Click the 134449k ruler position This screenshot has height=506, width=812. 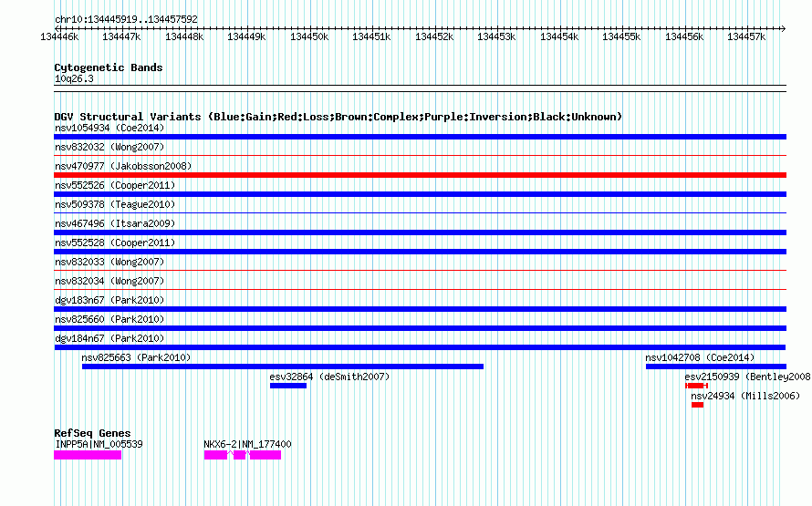click(246, 36)
